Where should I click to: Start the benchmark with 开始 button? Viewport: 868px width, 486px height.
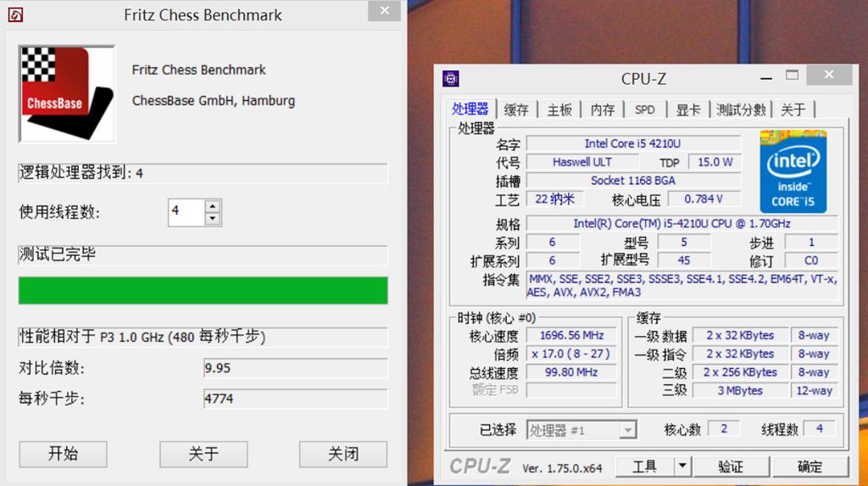[63, 454]
